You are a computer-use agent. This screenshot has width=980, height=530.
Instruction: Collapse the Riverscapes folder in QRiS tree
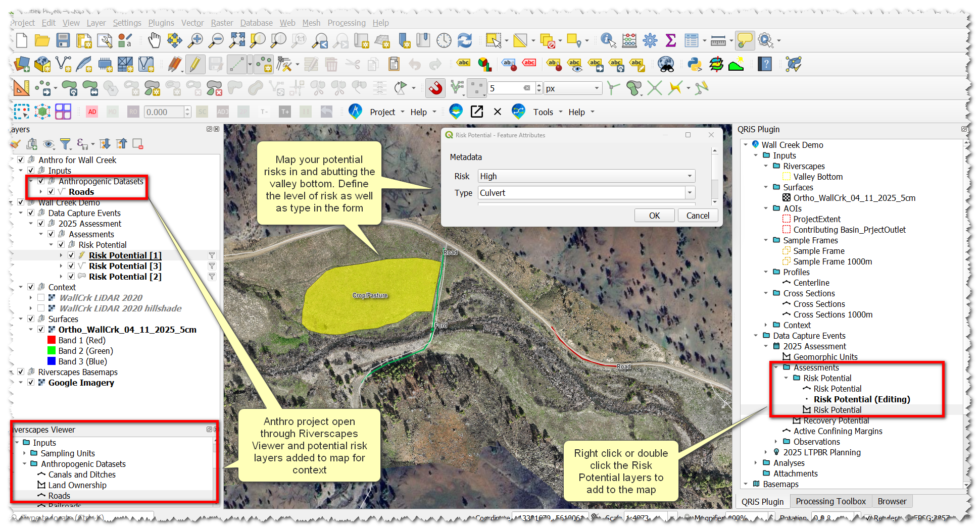[x=766, y=166]
